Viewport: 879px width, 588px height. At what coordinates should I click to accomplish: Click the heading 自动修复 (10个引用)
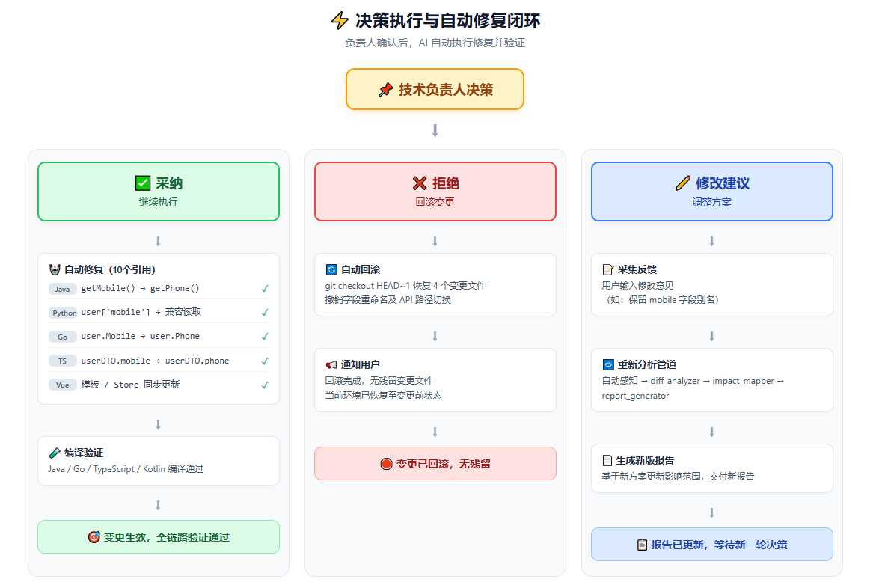(x=110, y=269)
